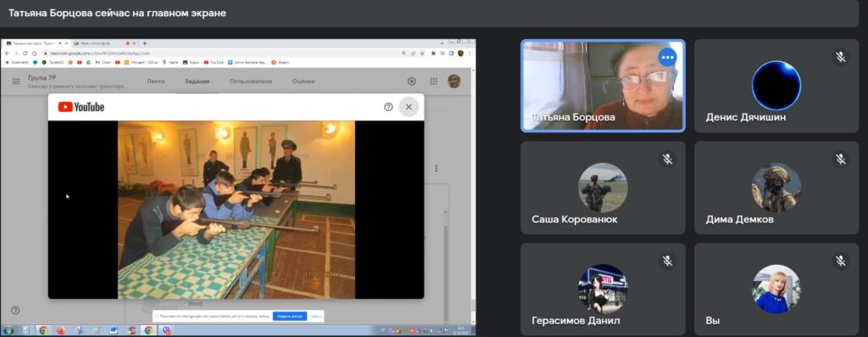This screenshot has width=868, height=337.
Task: Open the Windows Start menu
Action: coord(8,330)
